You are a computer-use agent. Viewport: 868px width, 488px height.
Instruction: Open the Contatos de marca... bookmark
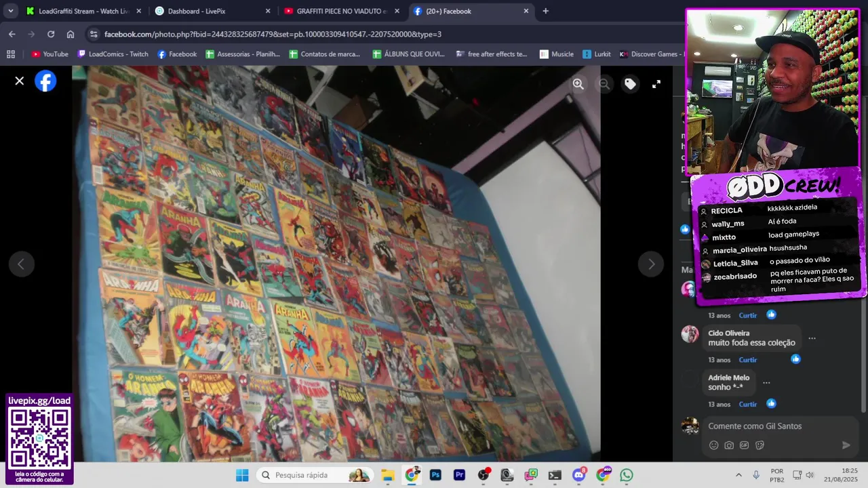tap(325, 54)
